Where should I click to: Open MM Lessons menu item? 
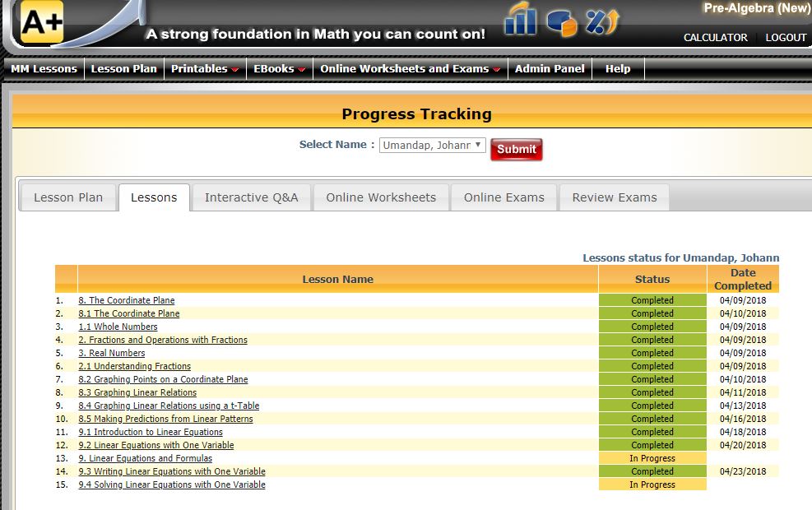44,68
